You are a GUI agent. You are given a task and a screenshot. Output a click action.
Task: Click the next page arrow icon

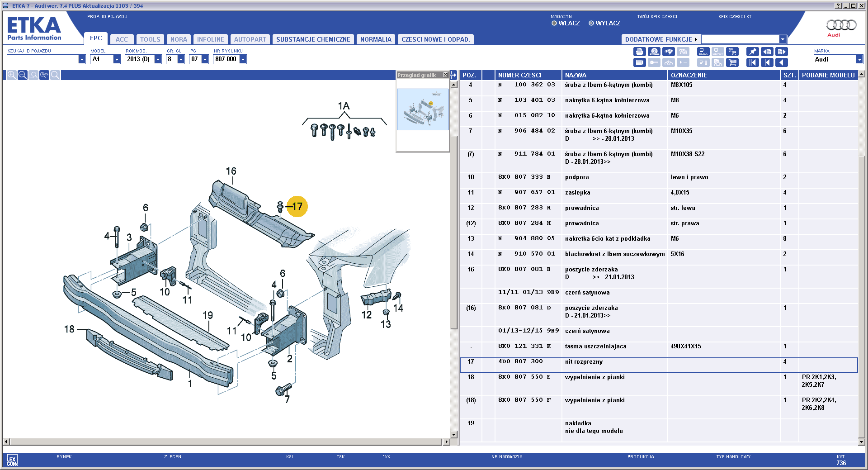coord(782,52)
